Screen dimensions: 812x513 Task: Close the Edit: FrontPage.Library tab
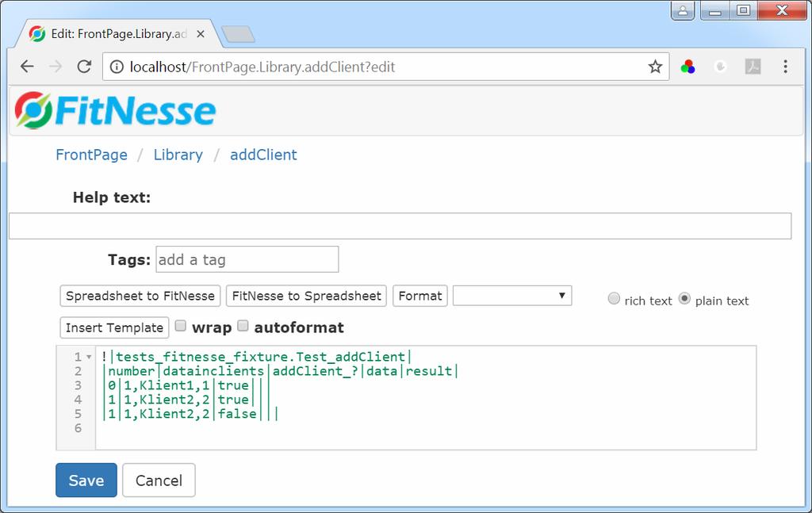tap(201, 34)
